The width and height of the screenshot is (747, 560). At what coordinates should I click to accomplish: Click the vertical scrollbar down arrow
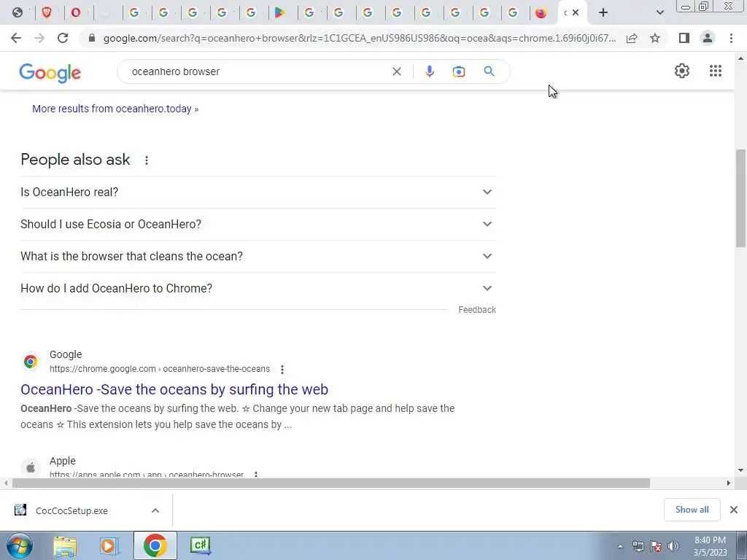point(740,470)
